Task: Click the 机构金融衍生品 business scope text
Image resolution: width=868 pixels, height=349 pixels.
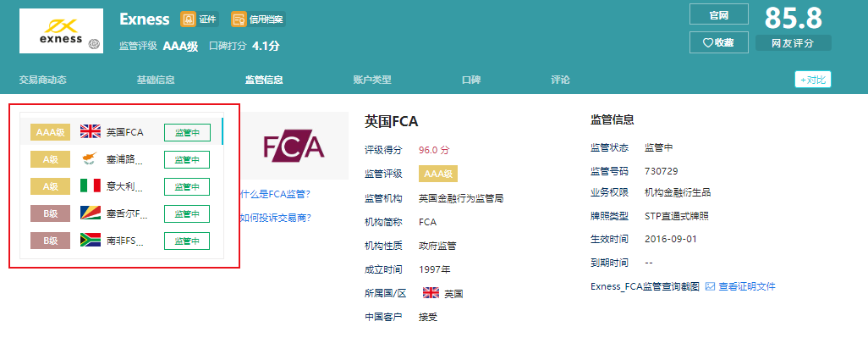Action: click(x=678, y=193)
